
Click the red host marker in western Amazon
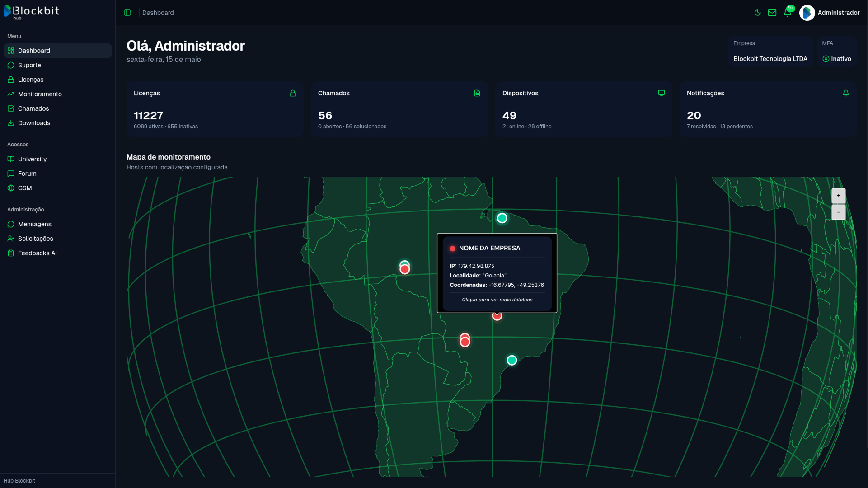[x=405, y=269]
